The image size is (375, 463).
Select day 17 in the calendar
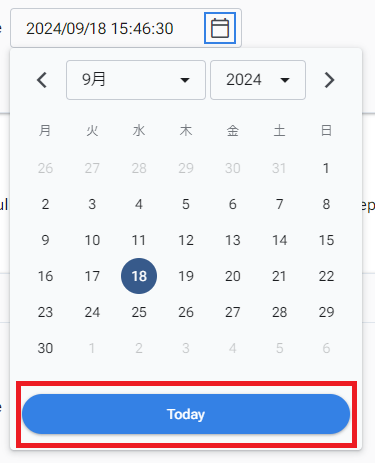click(x=92, y=276)
